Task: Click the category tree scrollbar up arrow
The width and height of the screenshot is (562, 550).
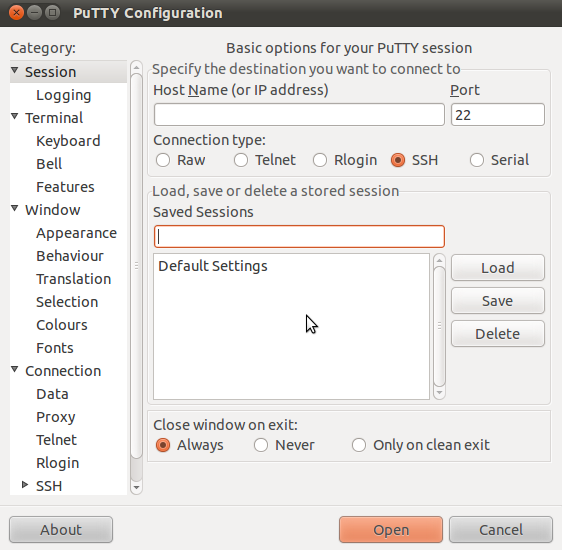Action: click(136, 68)
